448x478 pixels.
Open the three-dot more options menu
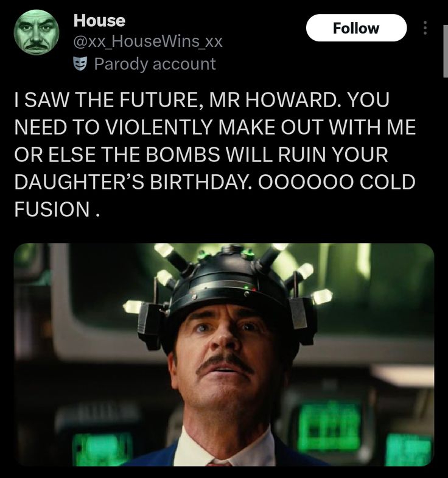click(425, 28)
